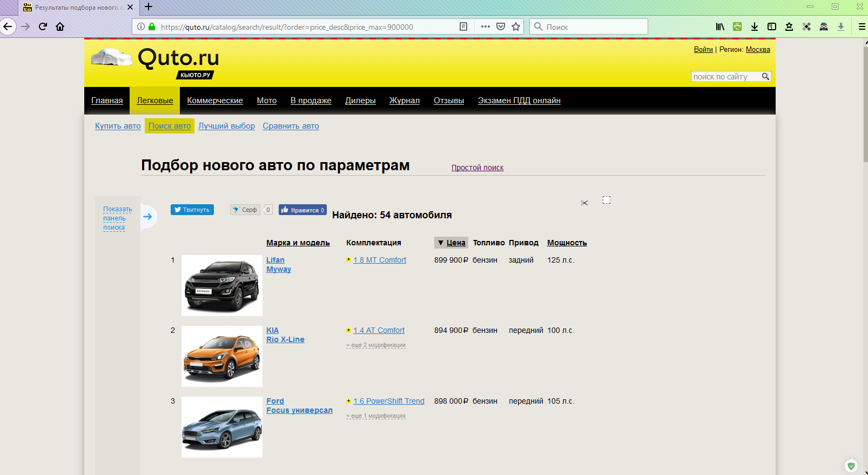Open page actions three-dot menu

point(486,26)
